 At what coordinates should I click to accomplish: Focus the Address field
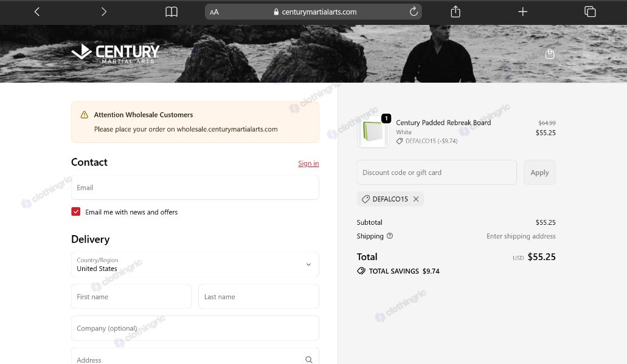(x=195, y=357)
